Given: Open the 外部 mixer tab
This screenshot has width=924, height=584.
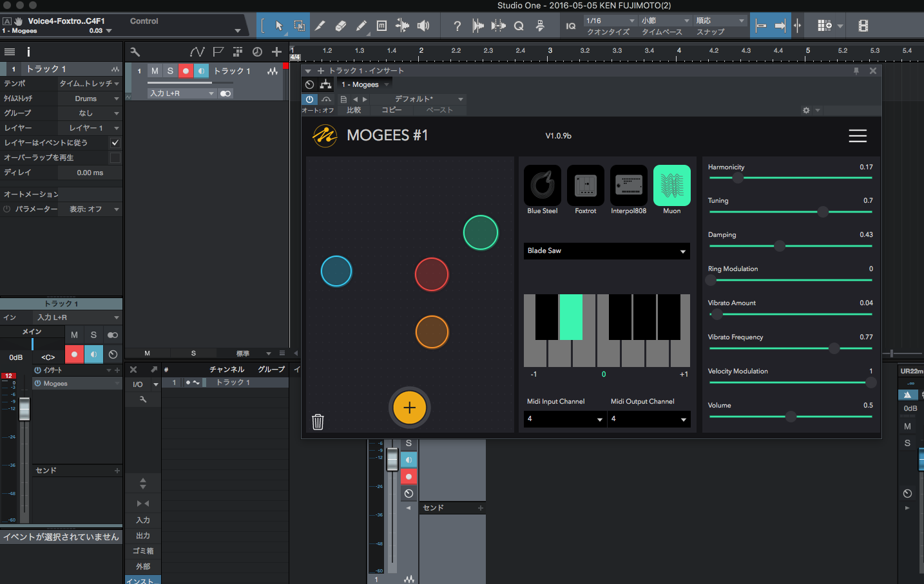Looking at the screenshot, I should tap(143, 567).
